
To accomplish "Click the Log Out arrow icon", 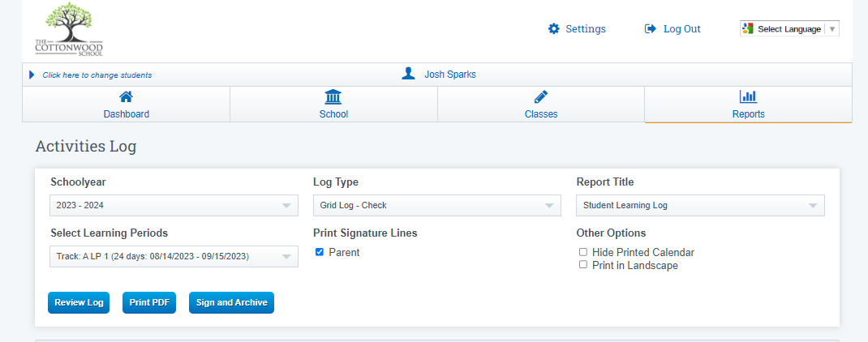I will coord(650,29).
